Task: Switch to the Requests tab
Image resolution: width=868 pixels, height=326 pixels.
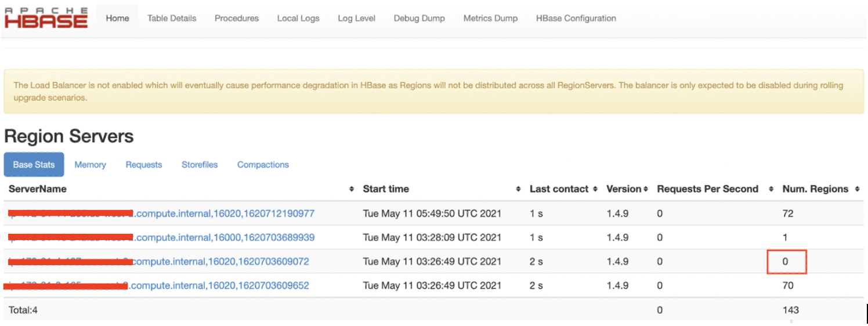Action: tap(144, 165)
